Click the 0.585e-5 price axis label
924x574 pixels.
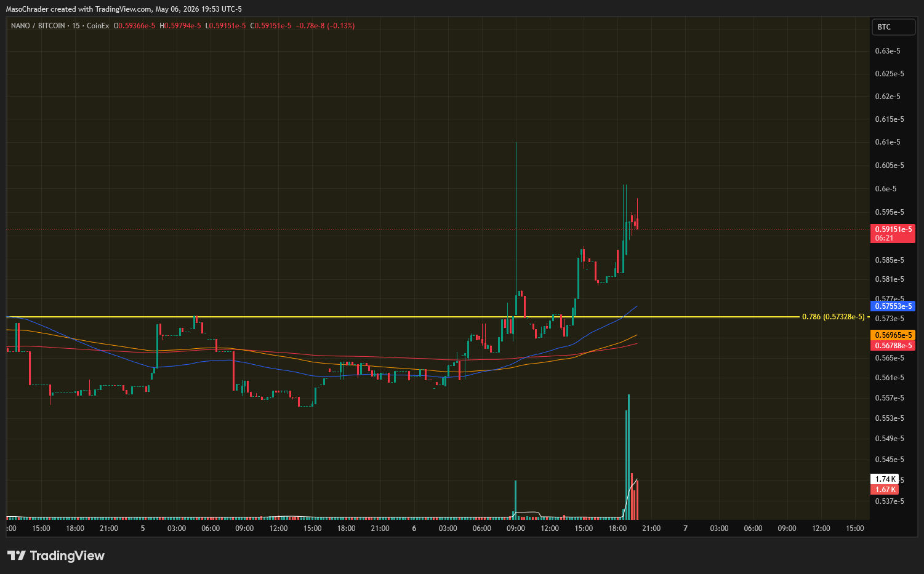(890, 260)
